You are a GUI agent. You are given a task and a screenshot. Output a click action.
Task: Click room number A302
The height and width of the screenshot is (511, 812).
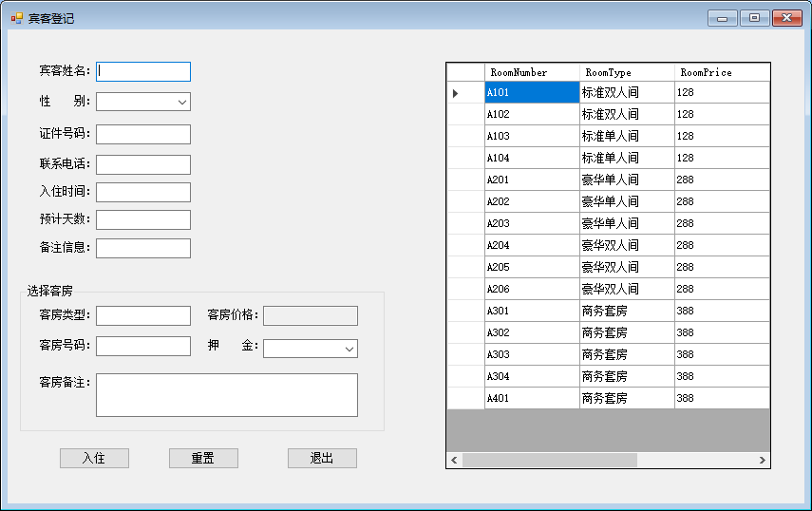[532, 332]
